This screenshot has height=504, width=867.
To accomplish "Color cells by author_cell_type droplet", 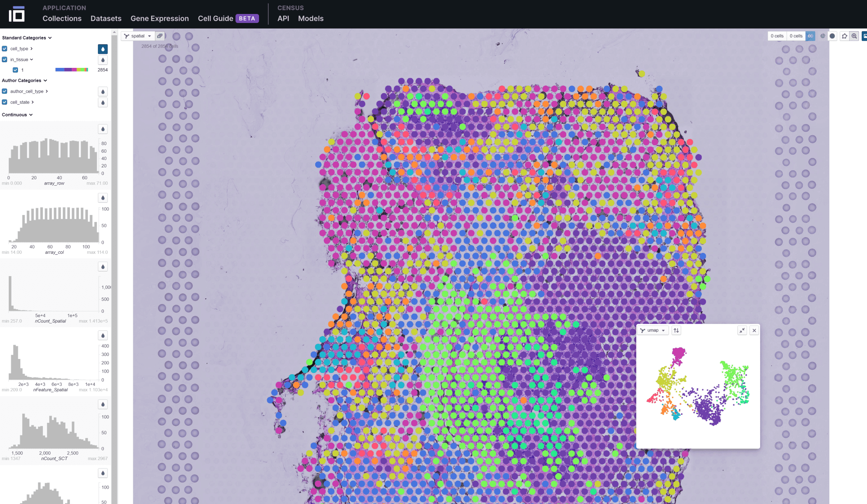I will [x=103, y=91].
